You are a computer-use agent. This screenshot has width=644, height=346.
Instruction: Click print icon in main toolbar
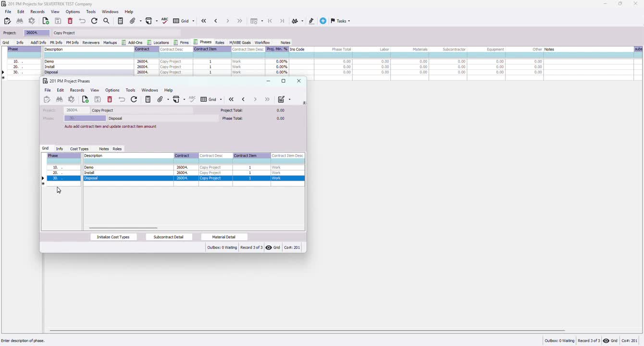click(x=149, y=21)
